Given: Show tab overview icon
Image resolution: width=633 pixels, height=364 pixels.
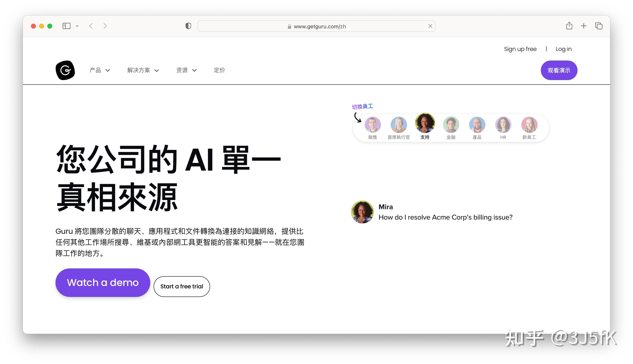Looking at the screenshot, I should point(599,26).
